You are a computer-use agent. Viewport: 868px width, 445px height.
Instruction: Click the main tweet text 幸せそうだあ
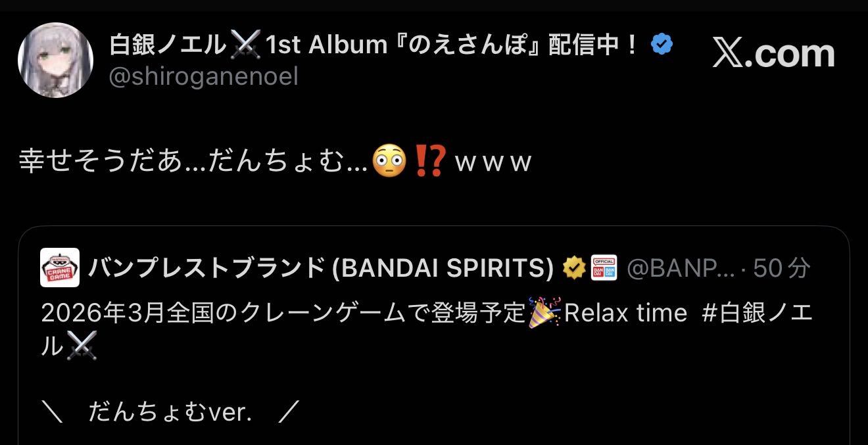click(x=275, y=162)
